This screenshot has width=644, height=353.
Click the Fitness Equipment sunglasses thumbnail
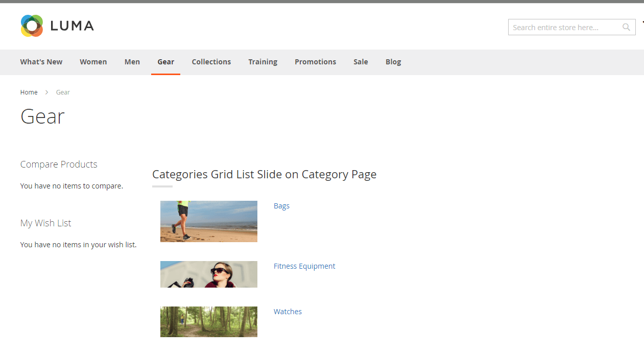[209, 274]
